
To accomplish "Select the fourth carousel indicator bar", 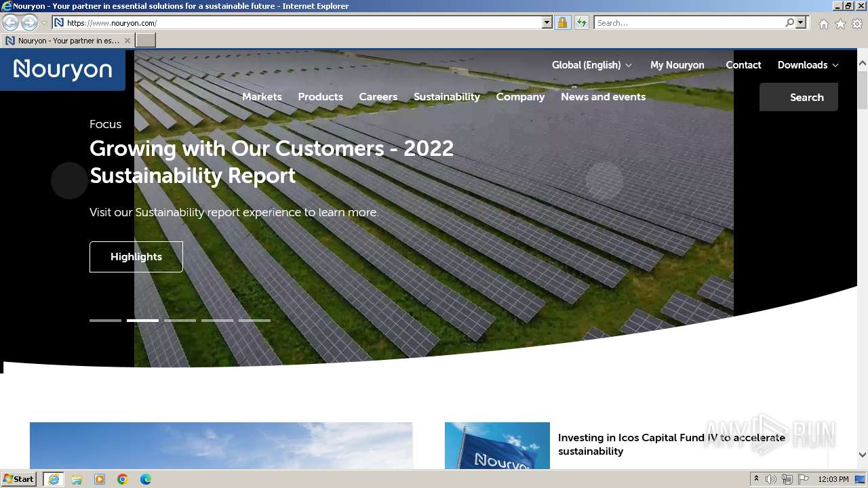I will pos(217,321).
